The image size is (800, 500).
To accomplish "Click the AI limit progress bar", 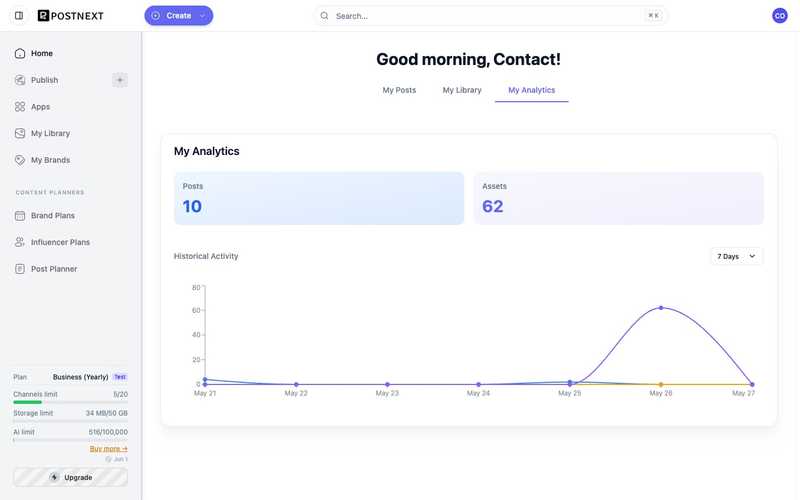I will click(x=70, y=440).
